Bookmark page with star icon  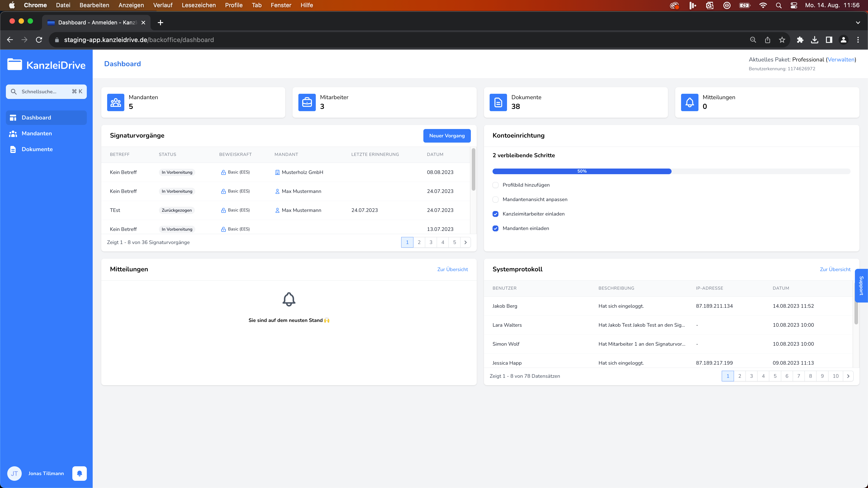point(782,40)
